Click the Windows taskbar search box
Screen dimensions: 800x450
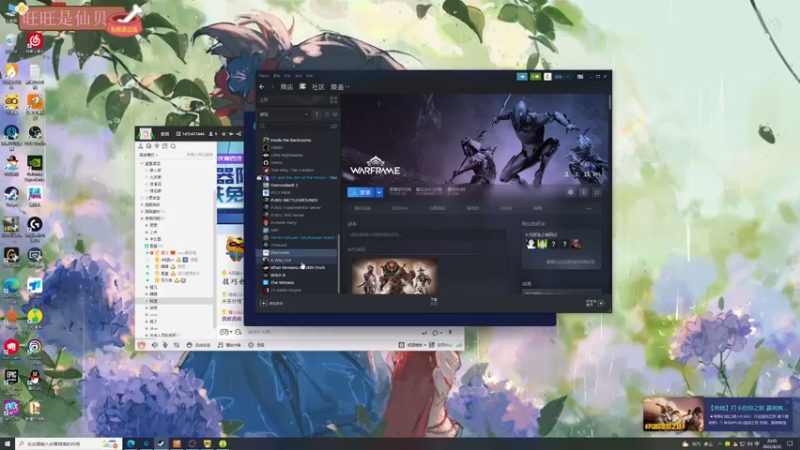68,444
